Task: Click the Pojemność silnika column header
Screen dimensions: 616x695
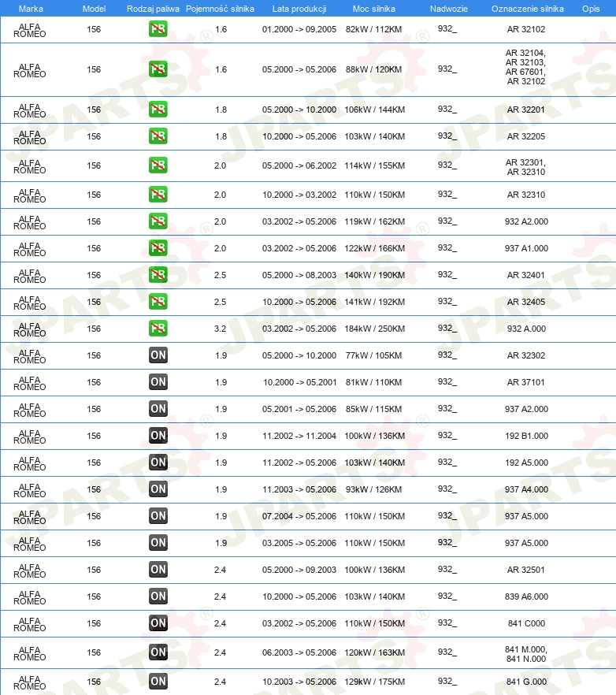Action: pos(221,9)
